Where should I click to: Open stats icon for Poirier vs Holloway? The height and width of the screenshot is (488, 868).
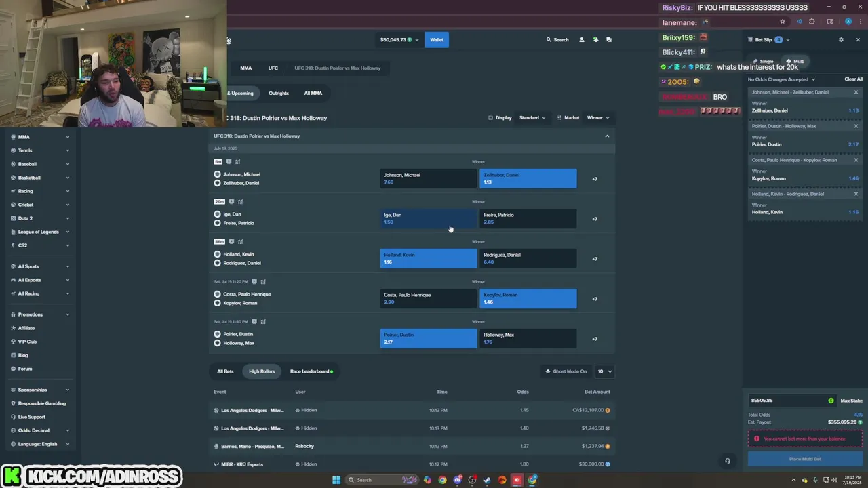(x=263, y=321)
